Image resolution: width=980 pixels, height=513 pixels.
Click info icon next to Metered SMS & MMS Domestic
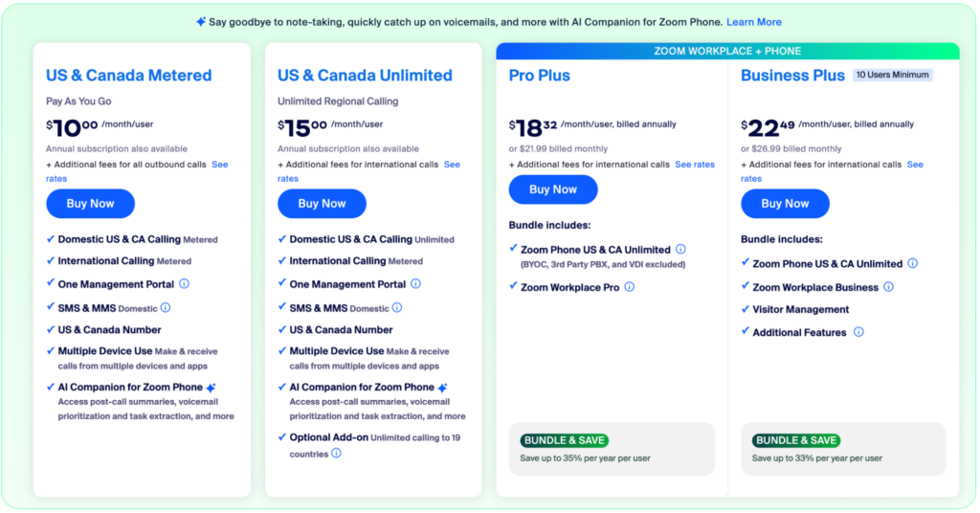tap(166, 308)
